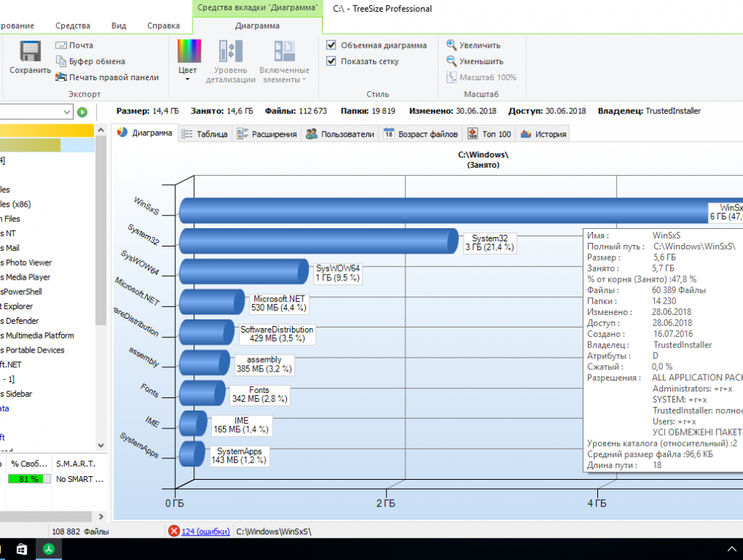
Task: Click the Почта mail export item
Action: 74,46
